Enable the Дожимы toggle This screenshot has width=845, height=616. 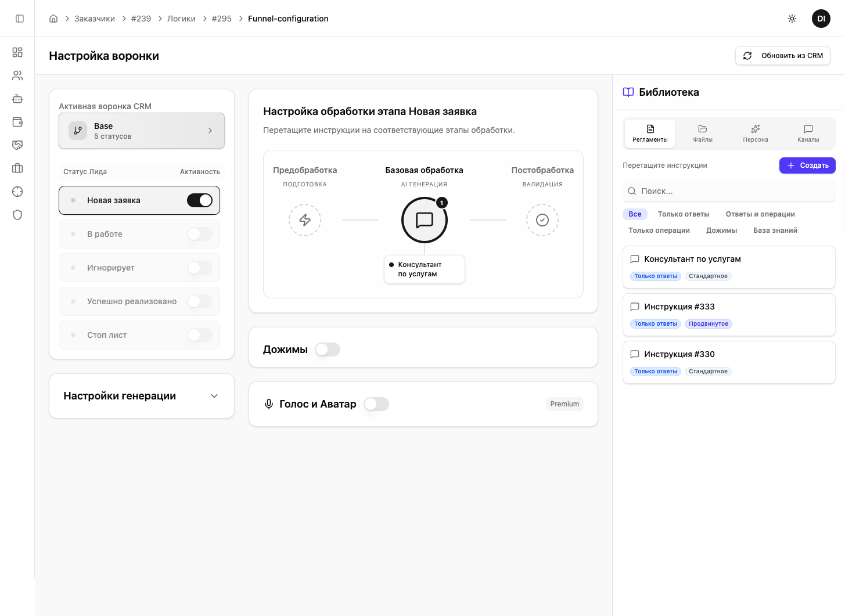click(328, 350)
